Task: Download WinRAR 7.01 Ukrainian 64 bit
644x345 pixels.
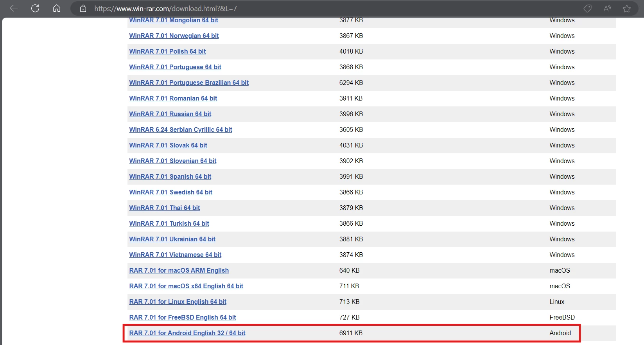Action: coord(172,239)
